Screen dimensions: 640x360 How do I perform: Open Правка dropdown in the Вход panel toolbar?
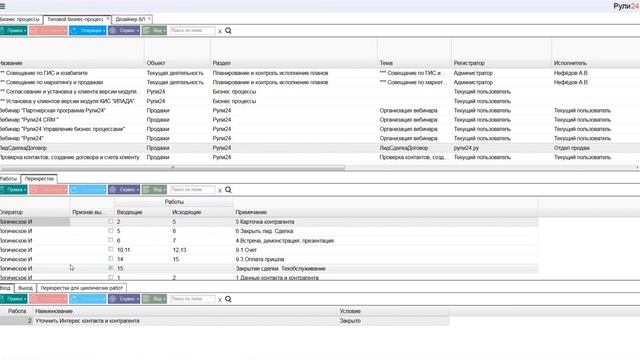pyautogui.click(x=13, y=299)
